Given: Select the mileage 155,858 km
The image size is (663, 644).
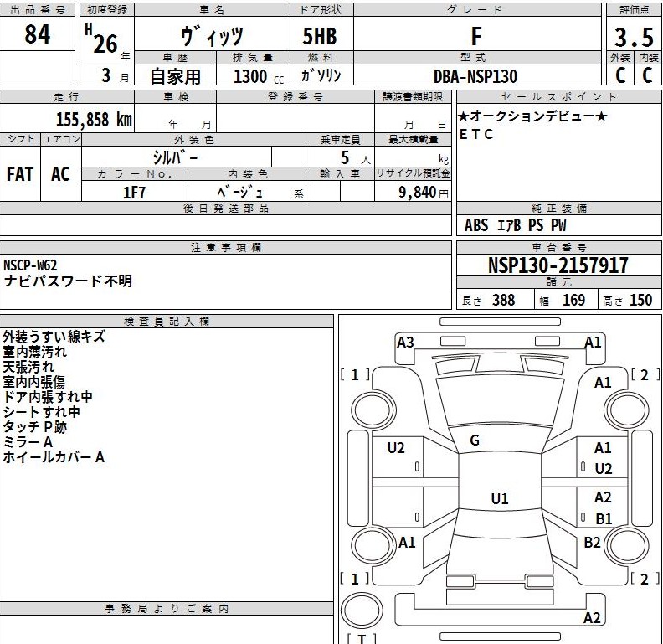Looking at the screenshot, I should tap(94, 119).
